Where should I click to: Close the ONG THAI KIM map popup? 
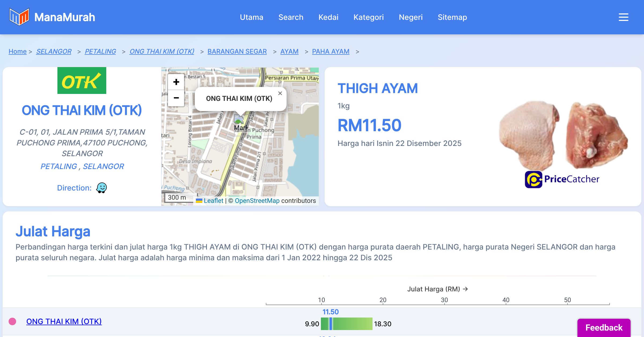(x=280, y=93)
